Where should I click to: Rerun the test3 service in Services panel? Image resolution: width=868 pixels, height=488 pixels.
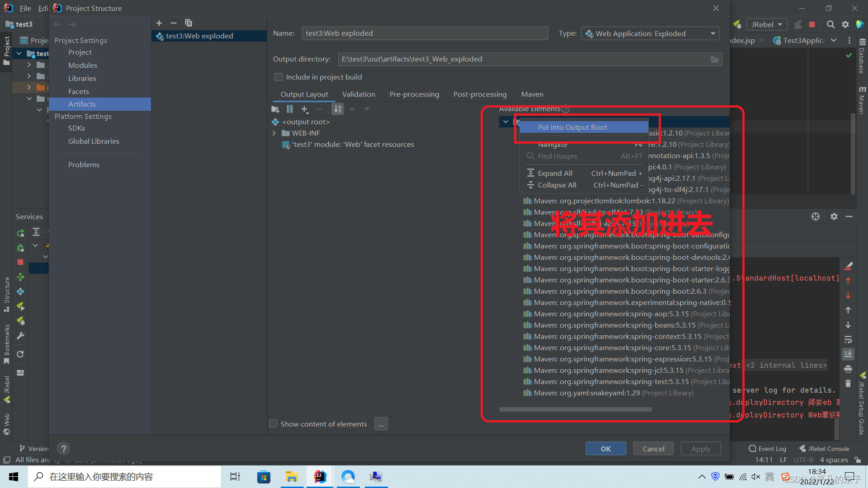pyautogui.click(x=20, y=232)
